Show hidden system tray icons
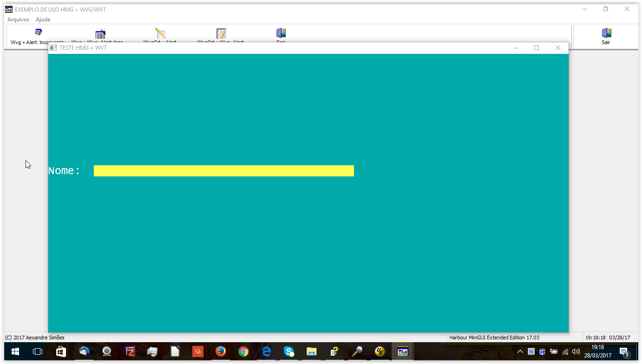Screen dimensions: 642x364 tap(520, 352)
